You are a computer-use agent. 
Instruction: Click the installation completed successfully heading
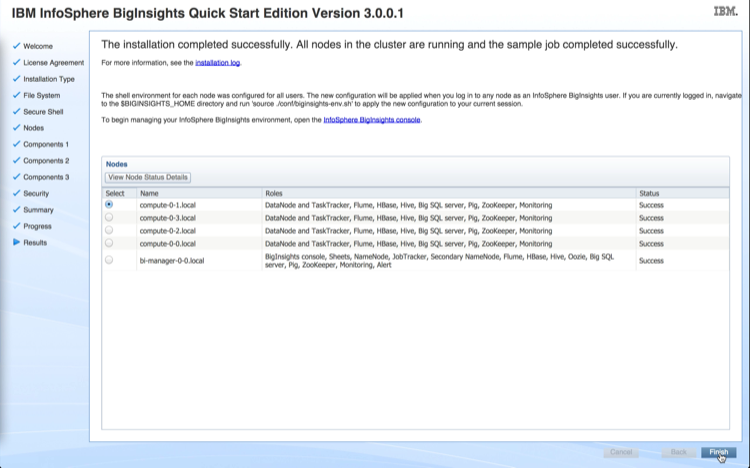389,45
